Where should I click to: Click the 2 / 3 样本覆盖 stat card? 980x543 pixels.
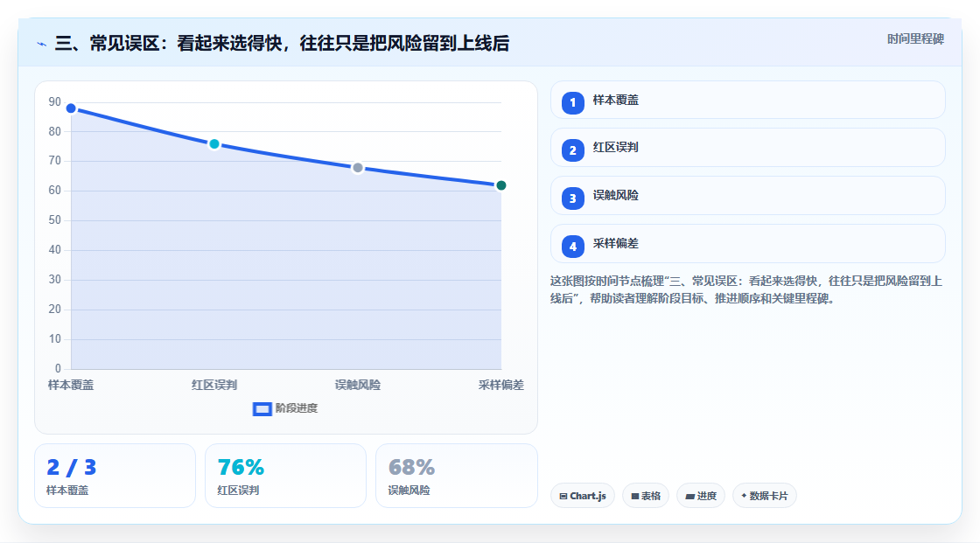pyautogui.click(x=115, y=477)
